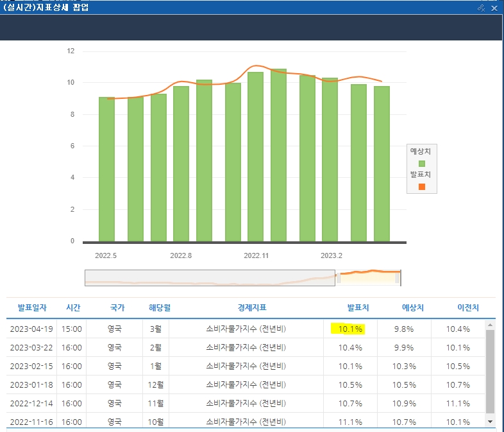Viewport: 504px width, 432px height.
Task: Click the 9.9% 예상치 value
Action: click(x=404, y=348)
